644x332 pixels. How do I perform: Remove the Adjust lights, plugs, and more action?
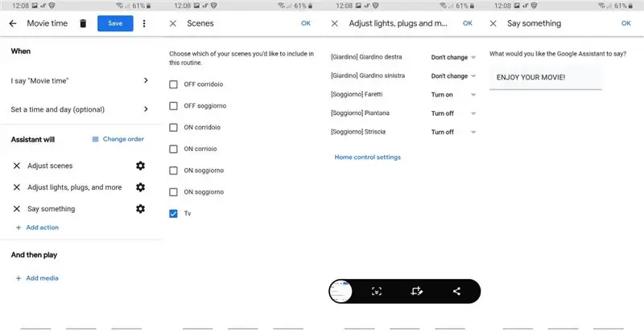16,187
